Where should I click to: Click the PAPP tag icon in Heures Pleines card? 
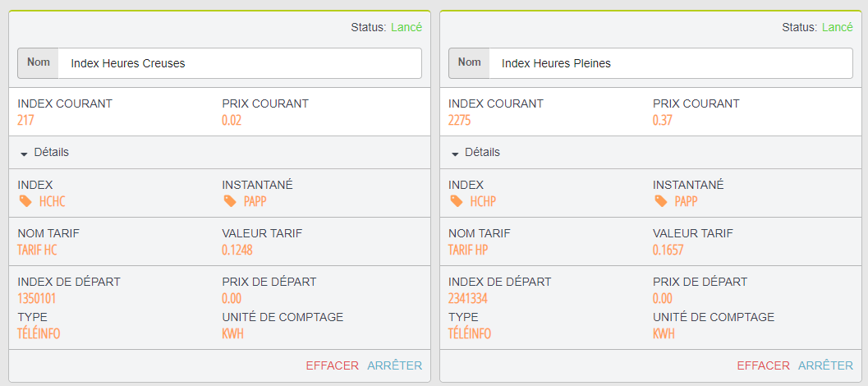coord(660,201)
